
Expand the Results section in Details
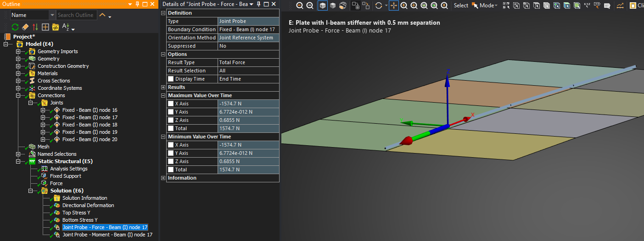point(163,88)
